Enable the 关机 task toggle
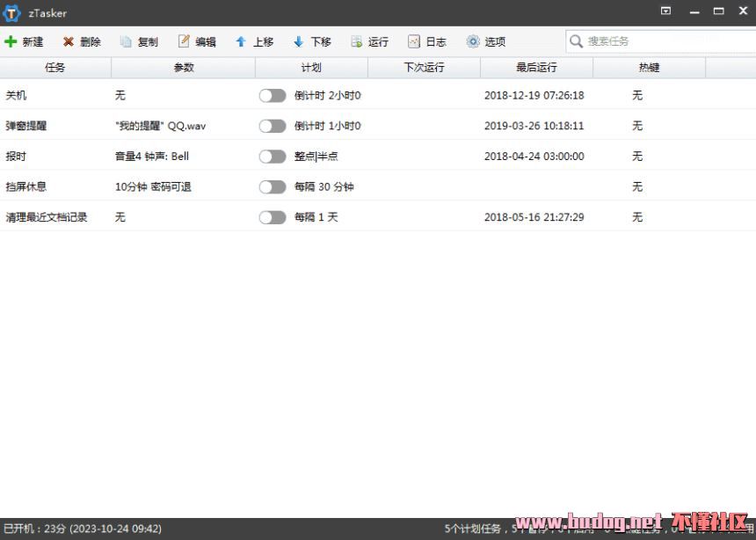 [273, 96]
